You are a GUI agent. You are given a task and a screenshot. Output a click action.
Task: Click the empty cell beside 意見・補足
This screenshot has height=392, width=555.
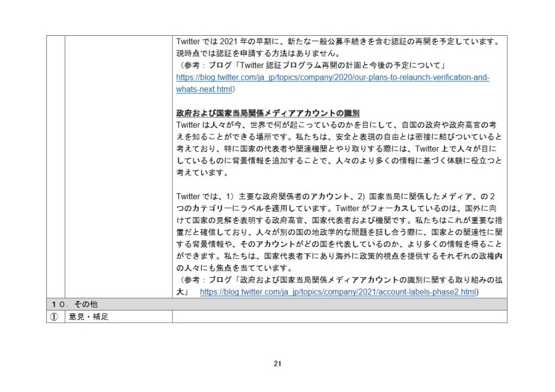click(339, 317)
